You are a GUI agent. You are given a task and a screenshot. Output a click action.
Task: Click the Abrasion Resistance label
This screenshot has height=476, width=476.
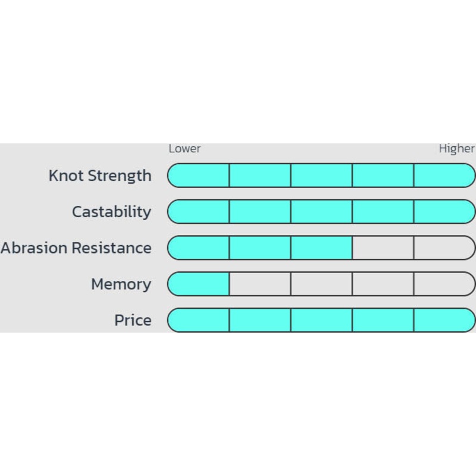click(76, 248)
